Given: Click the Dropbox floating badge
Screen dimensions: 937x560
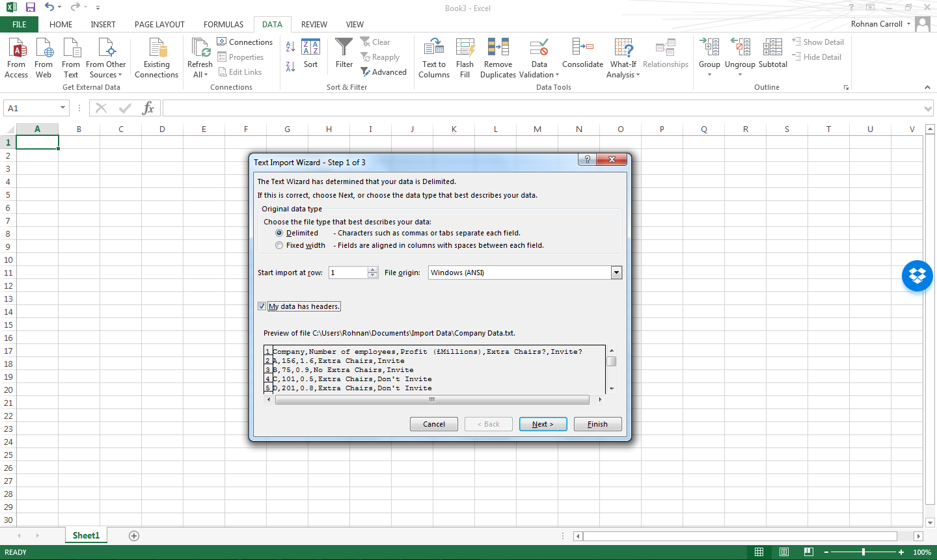Looking at the screenshot, I should click(917, 276).
